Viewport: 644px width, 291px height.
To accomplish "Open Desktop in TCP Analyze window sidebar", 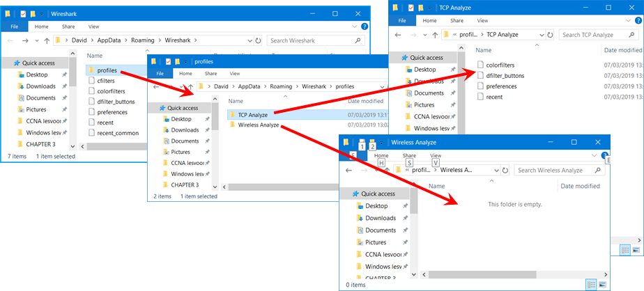I will [424, 70].
